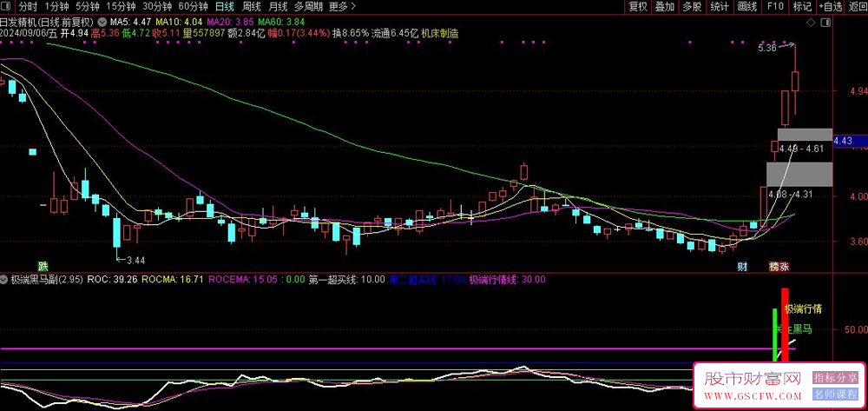Add stock with +自选 button
The width and height of the screenshot is (868, 411).
(831, 7)
